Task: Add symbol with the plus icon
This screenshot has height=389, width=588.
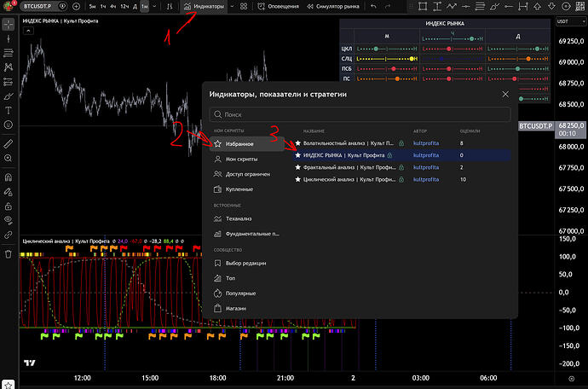Action: [76, 6]
